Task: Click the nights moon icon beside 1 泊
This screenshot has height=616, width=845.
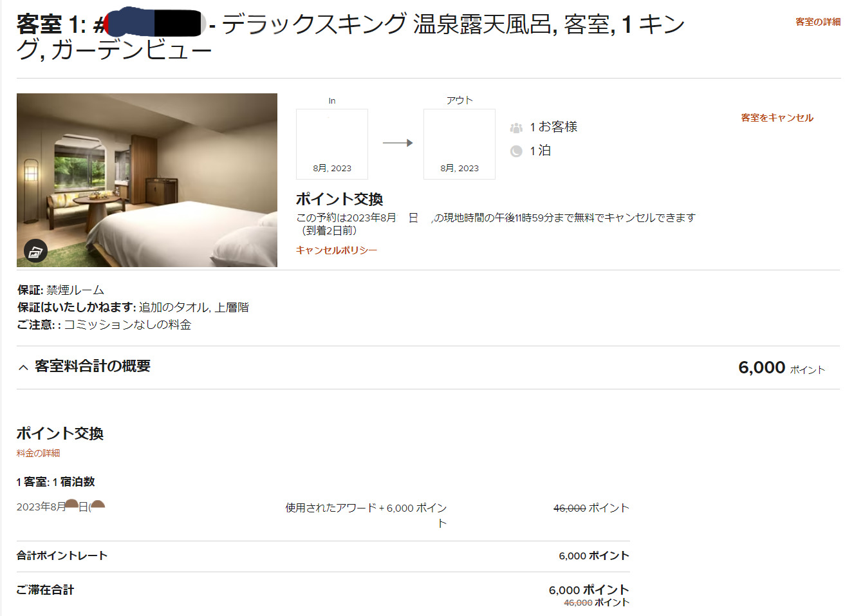Action: [516, 151]
